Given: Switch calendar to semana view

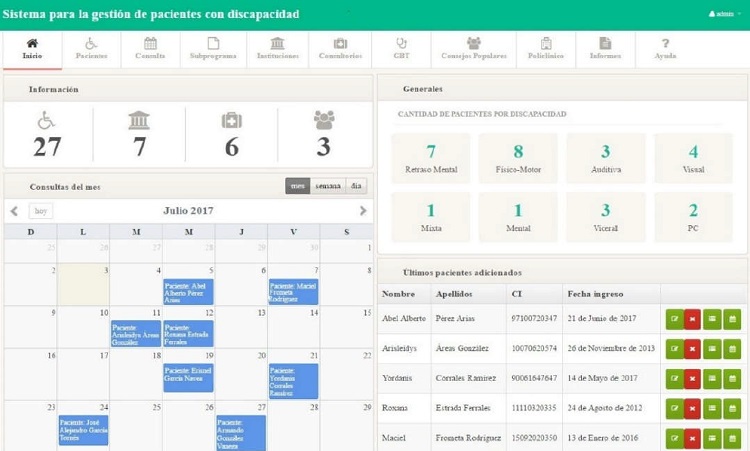Looking at the screenshot, I should point(328,186).
